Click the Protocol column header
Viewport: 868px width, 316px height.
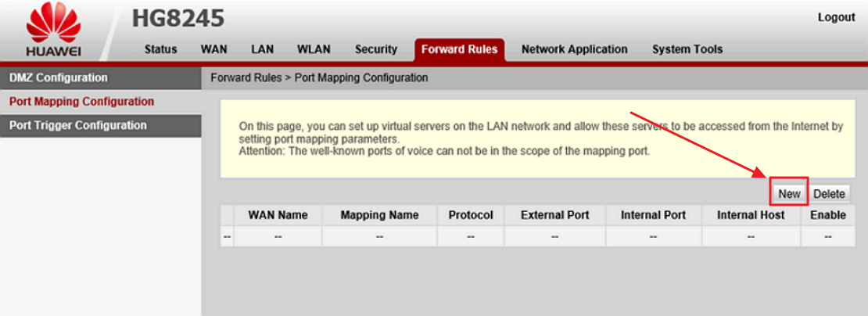[x=471, y=215]
